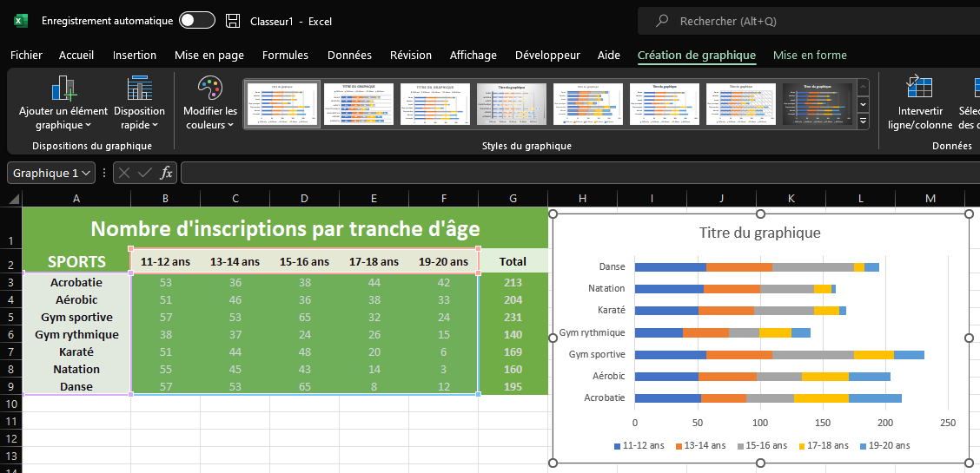Click the Intervertir ligne/colonne icon
This screenshot has height=473, width=980.
point(919,88)
